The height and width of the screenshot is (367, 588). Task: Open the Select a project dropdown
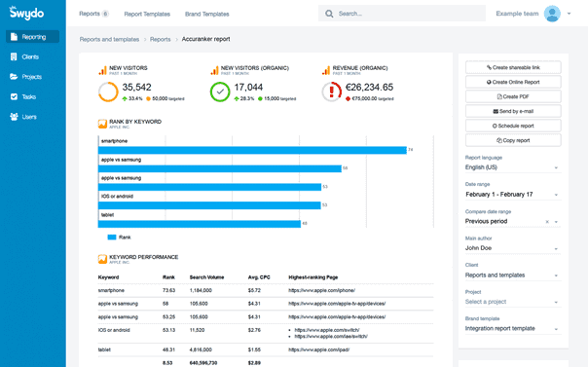tap(513, 302)
